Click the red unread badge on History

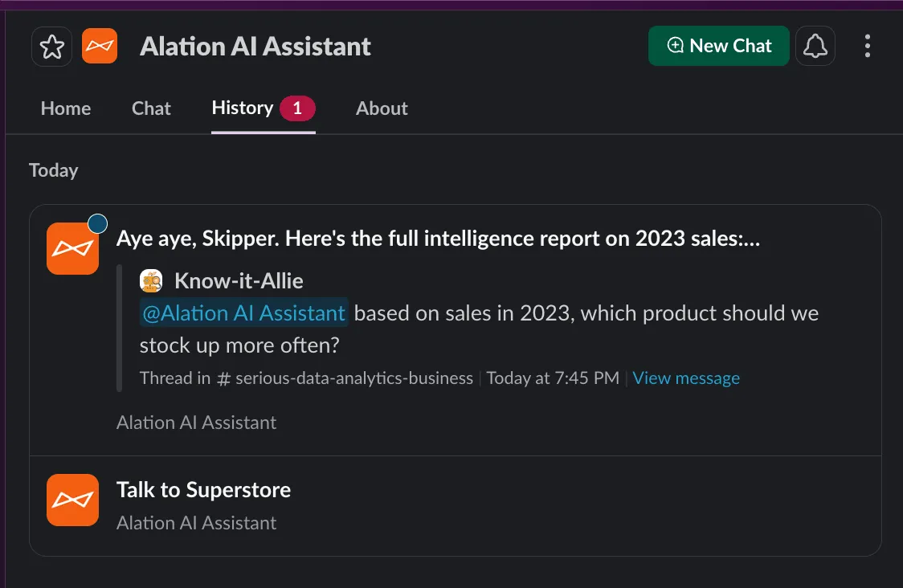297,108
